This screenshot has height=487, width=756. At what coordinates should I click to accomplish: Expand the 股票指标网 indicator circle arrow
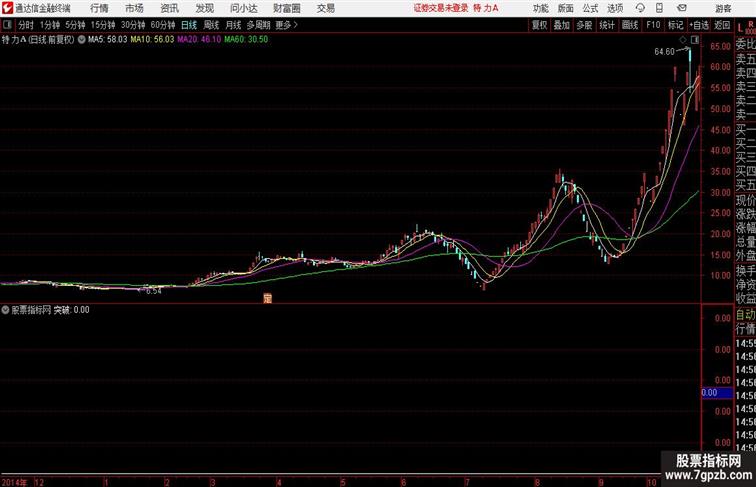click(5, 310)
